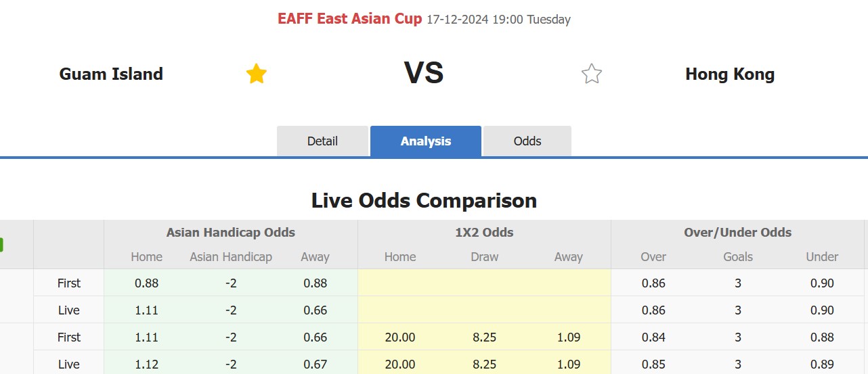
Task: Click the Live Odds Comparison heading
Action: coord(424,201)
